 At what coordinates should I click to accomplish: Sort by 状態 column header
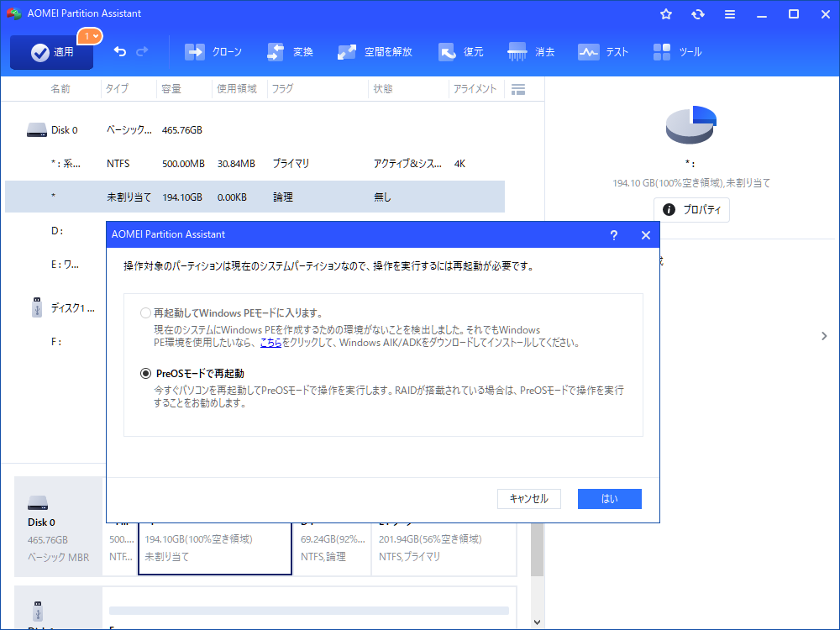383,89
